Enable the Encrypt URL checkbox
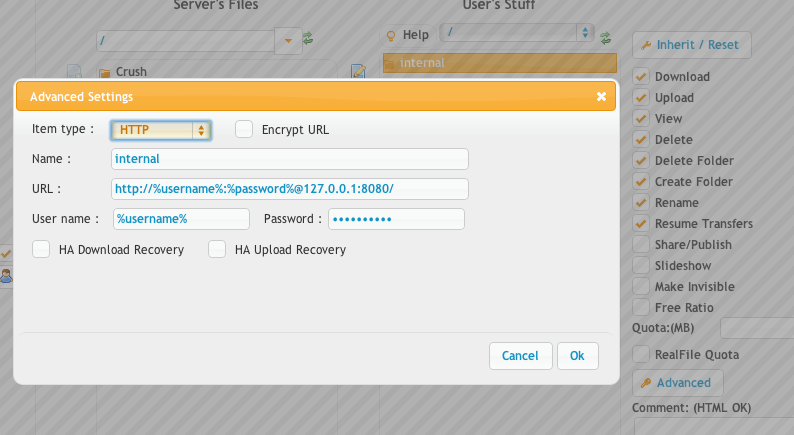Image resolution: width=794 pixels, height=435 pixels. click(244, 129)
